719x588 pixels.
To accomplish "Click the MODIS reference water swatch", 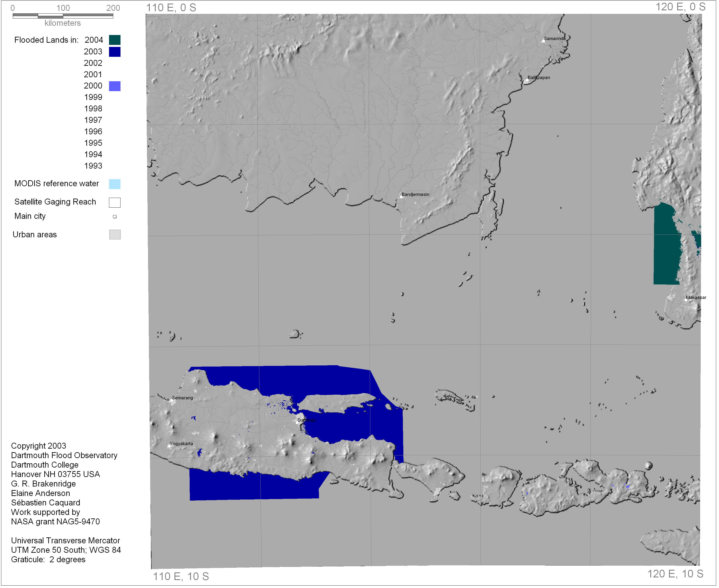I will [115, 184].
